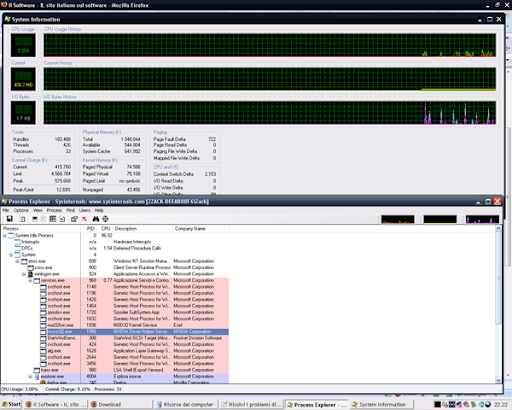The width and height of the screenshot is (512, 410).
Task: Click the process list scroll up arrow
Action: pyautogui.click(x=498, y=229)
